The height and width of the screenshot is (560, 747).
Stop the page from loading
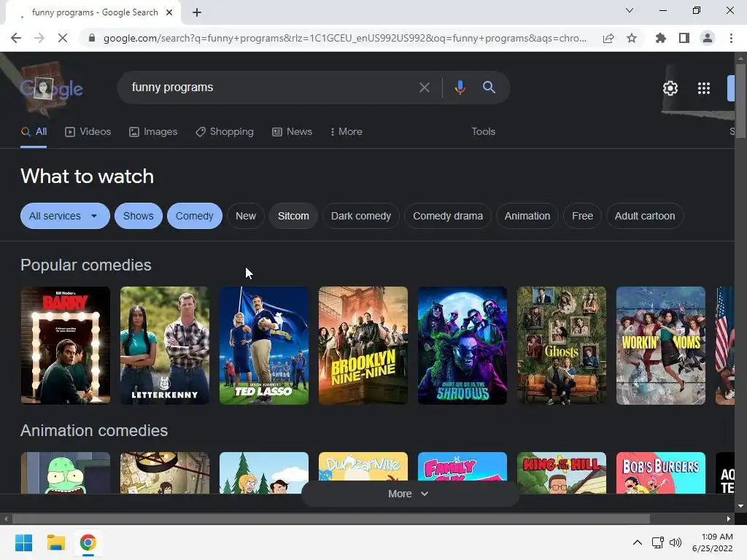[x=63, y=38]
